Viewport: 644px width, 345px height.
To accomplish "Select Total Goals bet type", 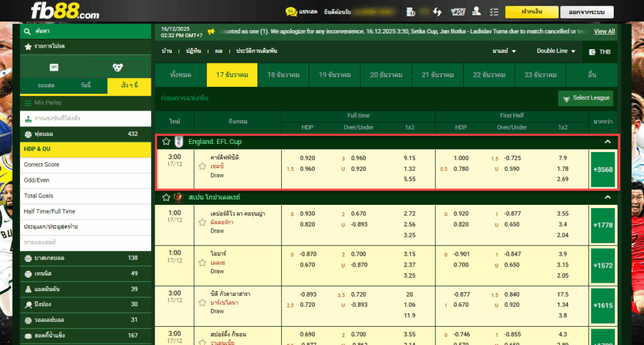I will pos(86,196).
